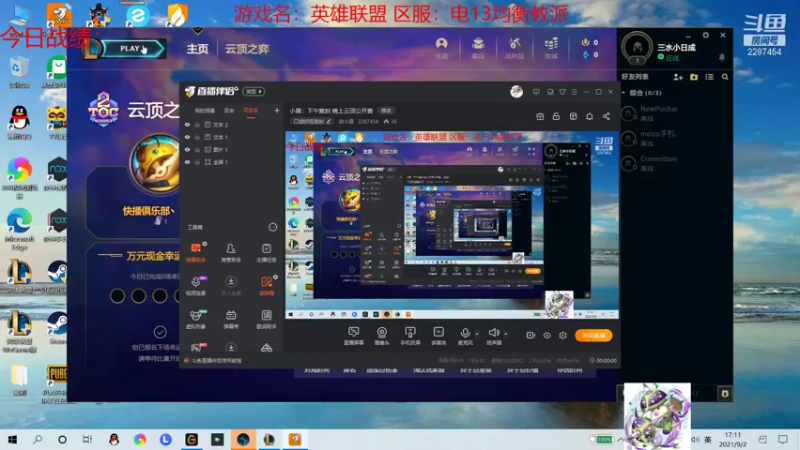This screenshot has width=800, height=450.
Task: Open the loot (战利品) icon in League client
Action: pyautogui.click(x=514, y=48)
